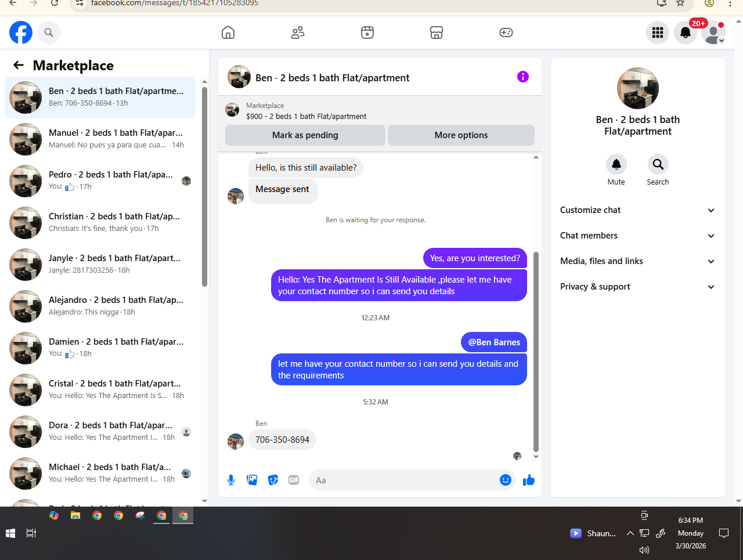This screenshot has width=743, height=560.
Task: Click the 'Yes, are you interested?' message
Action: 475,258
